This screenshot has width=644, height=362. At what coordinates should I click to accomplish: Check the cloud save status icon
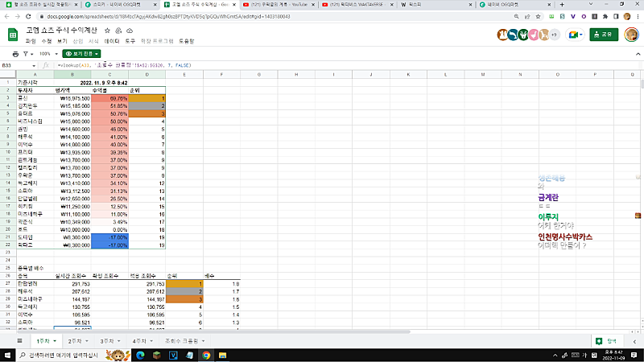click(130, 31)
